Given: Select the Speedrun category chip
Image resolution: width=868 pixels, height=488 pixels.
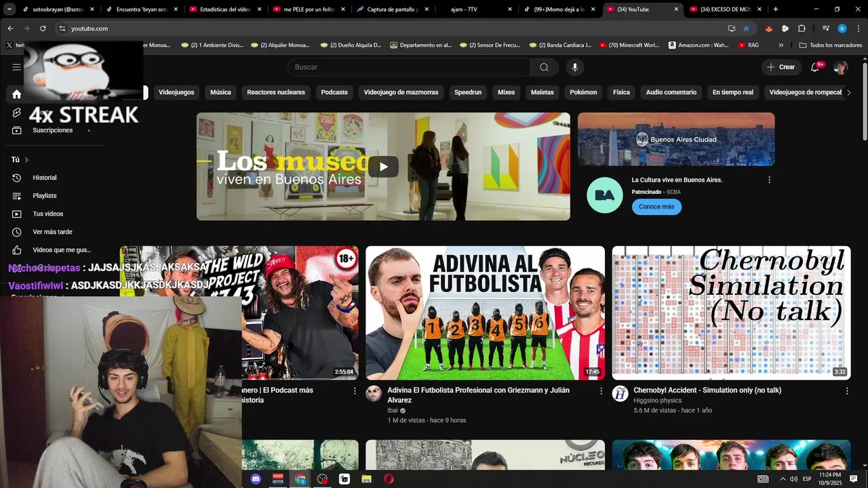Looking at the screenshot, I should [x=468, y=92].
